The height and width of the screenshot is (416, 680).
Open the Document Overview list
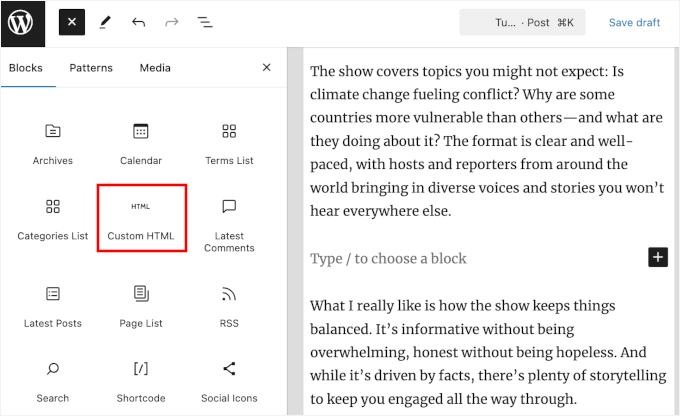[204, 22]
